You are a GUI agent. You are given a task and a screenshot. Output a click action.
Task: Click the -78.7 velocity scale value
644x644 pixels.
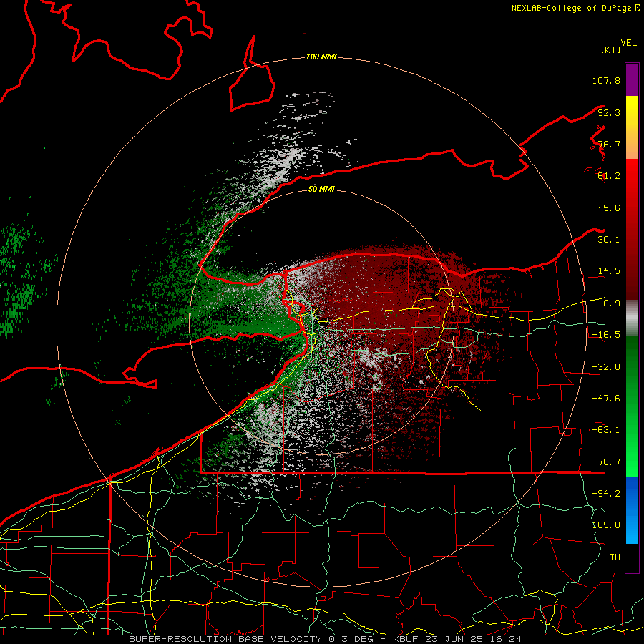[606, 462]
